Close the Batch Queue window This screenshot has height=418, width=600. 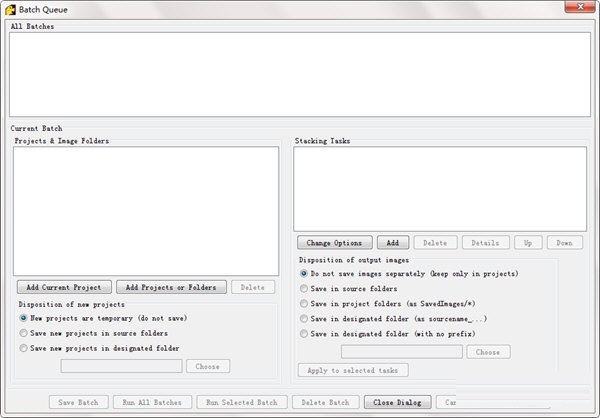(x=580, y=7)
